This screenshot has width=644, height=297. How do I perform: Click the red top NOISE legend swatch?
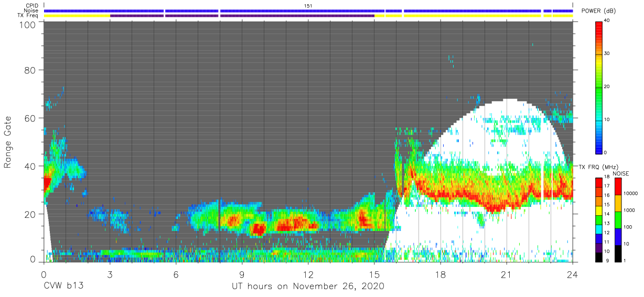[617, 186]
